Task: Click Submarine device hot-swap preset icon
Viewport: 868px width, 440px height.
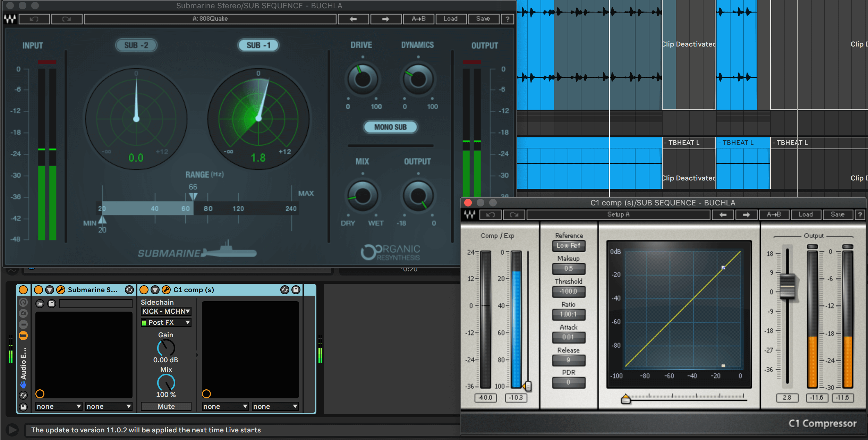Action: click(129, 290)
